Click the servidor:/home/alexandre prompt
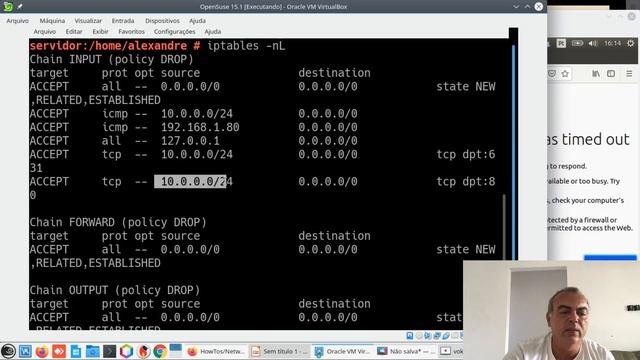This screenshot has height=360, width=640. click(x=108, y=46)
